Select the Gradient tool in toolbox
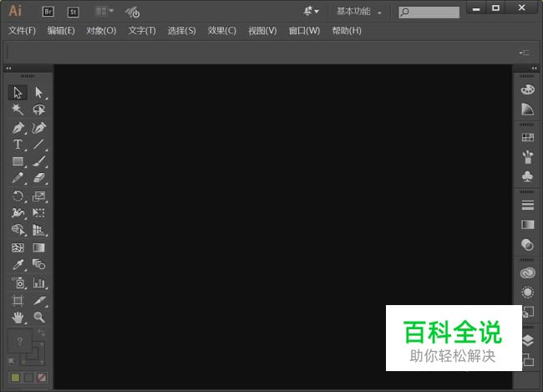543x392 pixels. [x=38, y=247]
